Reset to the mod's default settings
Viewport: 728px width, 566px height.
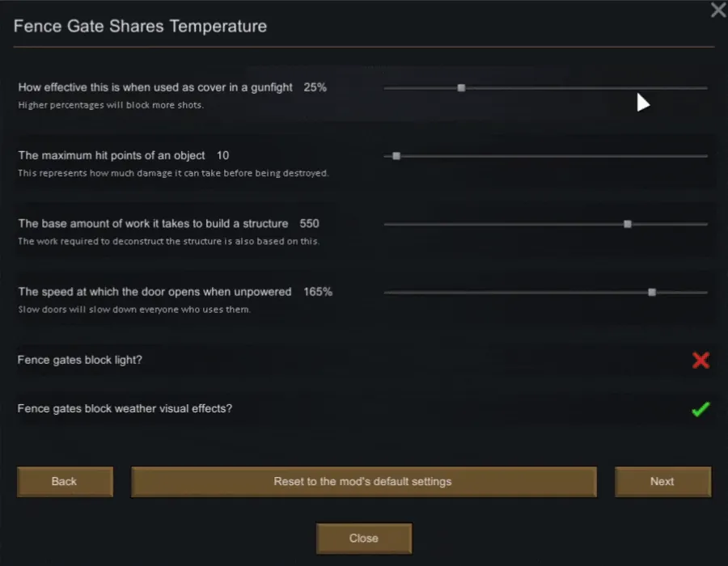363,482
